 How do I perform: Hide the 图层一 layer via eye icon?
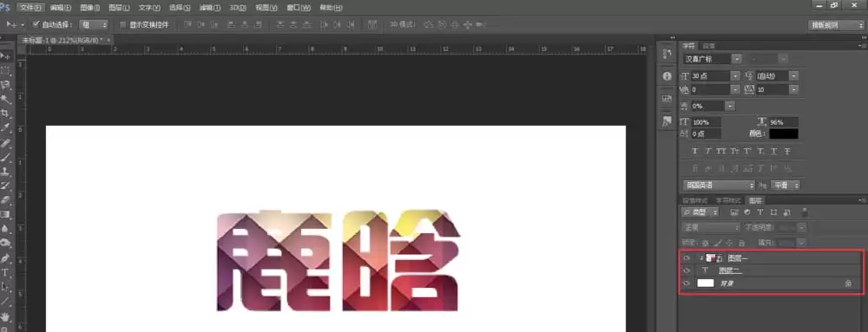[x=687, y=258]
